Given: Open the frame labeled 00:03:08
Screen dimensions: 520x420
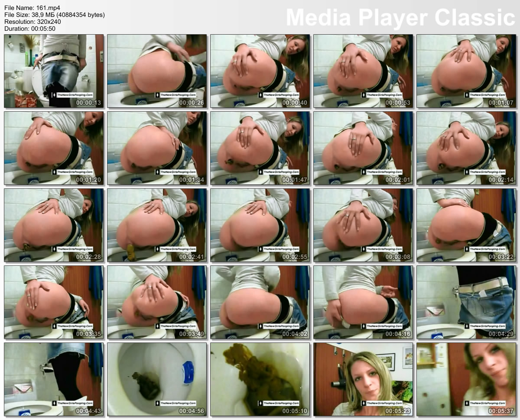Looking at the screenshot, I should pyautogui.click(x=363, y=225).
